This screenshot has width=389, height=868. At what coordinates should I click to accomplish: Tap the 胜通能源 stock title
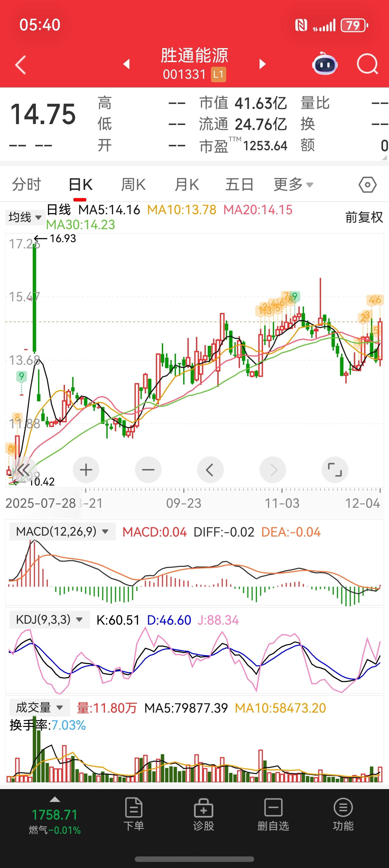[x=194, y=55]
